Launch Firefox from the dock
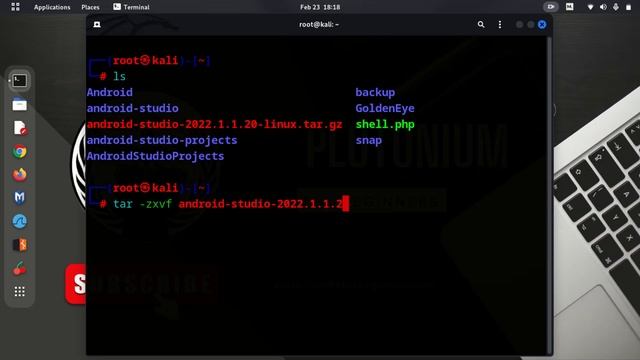The height and width of the screenshot is (360, 640). pos(19,175)
